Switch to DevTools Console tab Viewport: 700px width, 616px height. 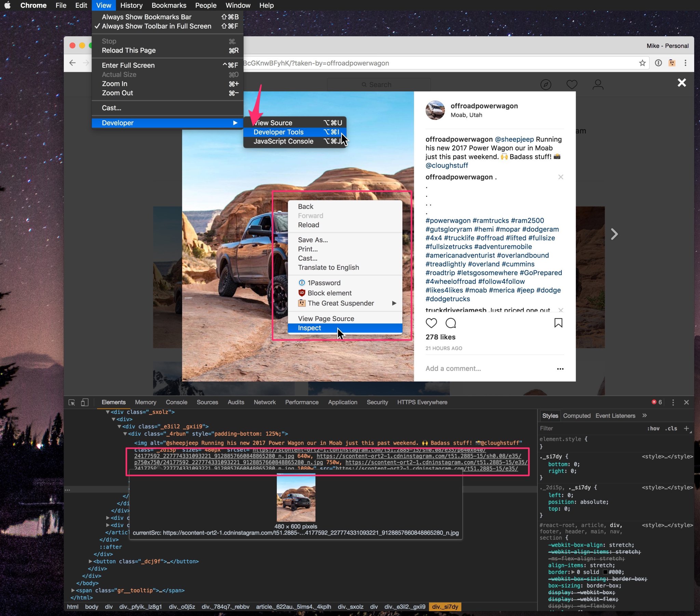(176, 403)
